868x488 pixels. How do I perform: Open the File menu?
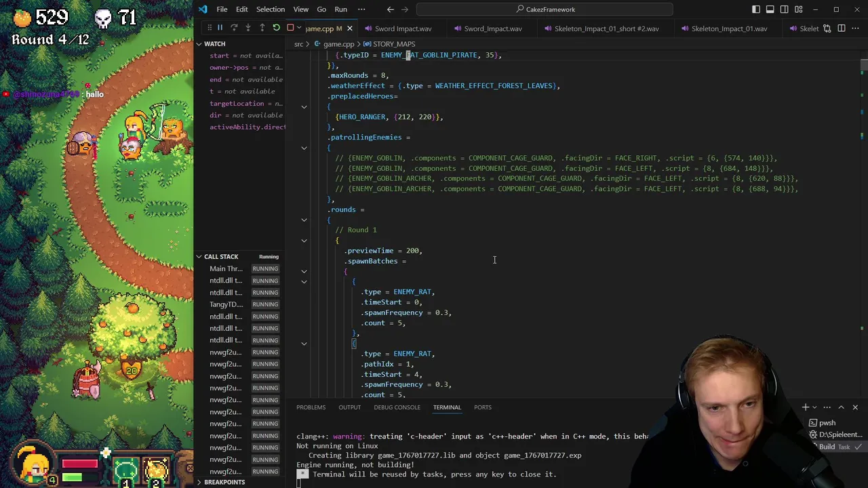[222, 9]
